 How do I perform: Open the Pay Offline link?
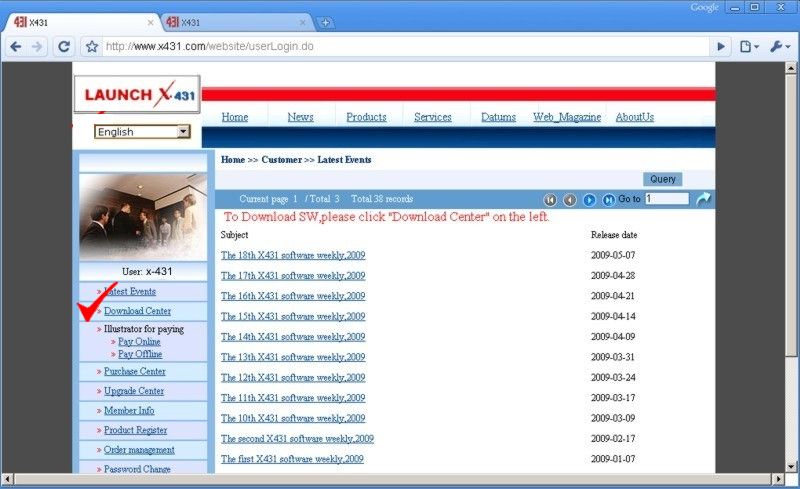coord(140,354)
